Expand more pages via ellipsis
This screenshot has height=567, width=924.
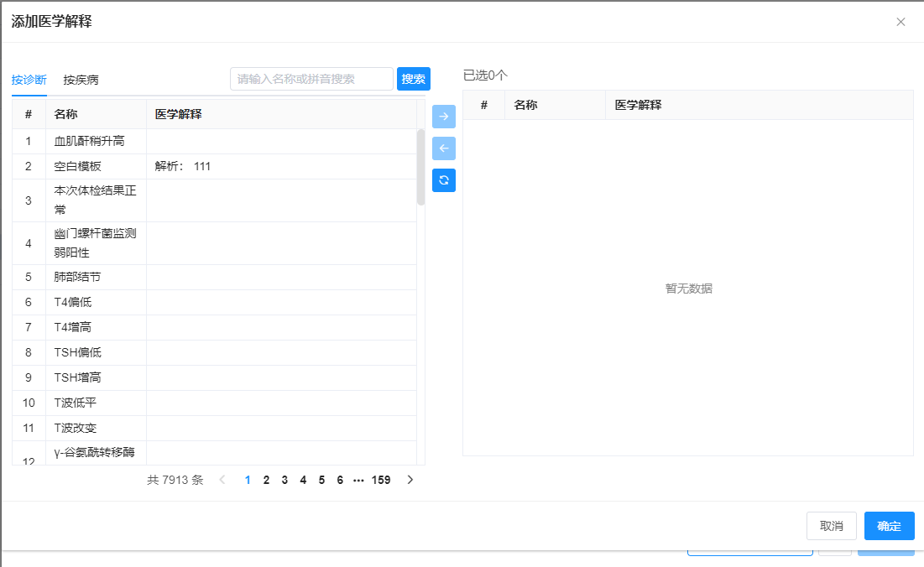(358, 480)
